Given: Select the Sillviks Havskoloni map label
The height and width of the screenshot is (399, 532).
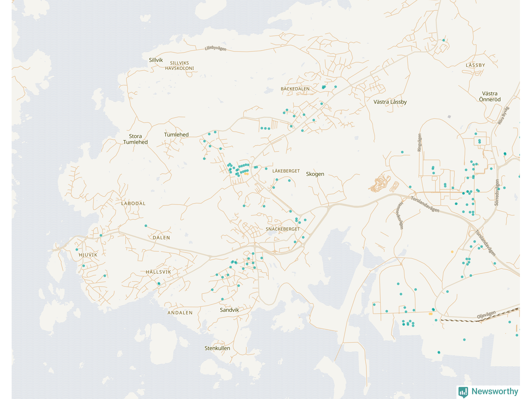Looking at the screenshot, I should click(180, 66).
